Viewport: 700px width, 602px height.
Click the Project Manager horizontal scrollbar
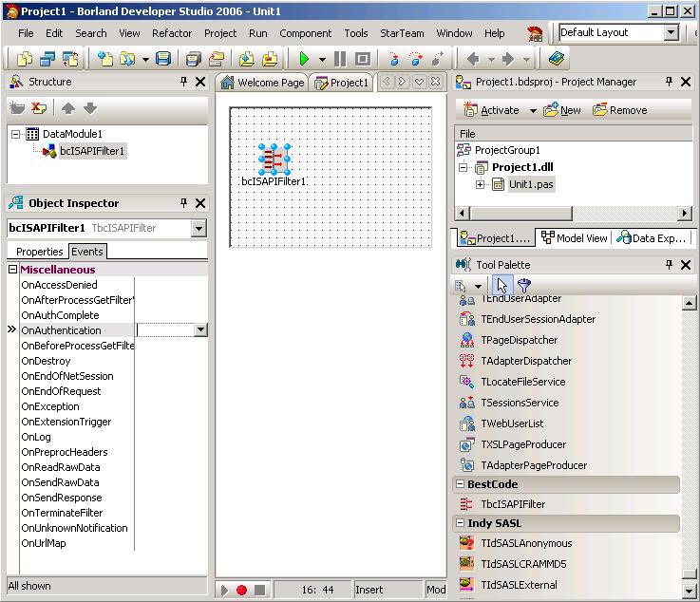[574, 213]
